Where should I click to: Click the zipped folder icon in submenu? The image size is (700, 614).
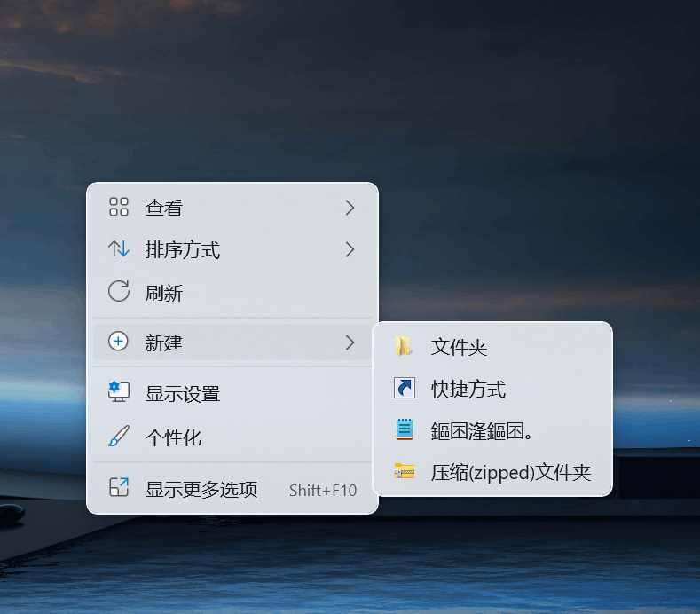tap(405, 471)
